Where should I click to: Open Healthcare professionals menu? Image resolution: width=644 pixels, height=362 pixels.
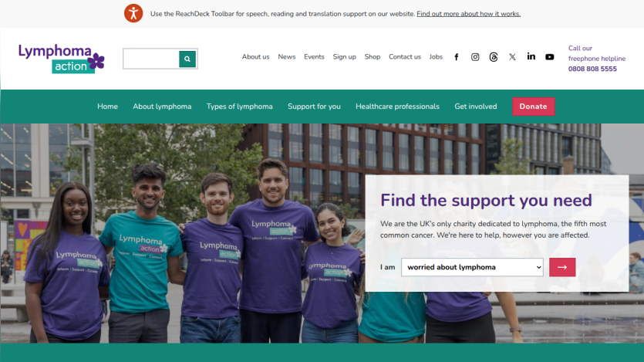pos(397,107)
